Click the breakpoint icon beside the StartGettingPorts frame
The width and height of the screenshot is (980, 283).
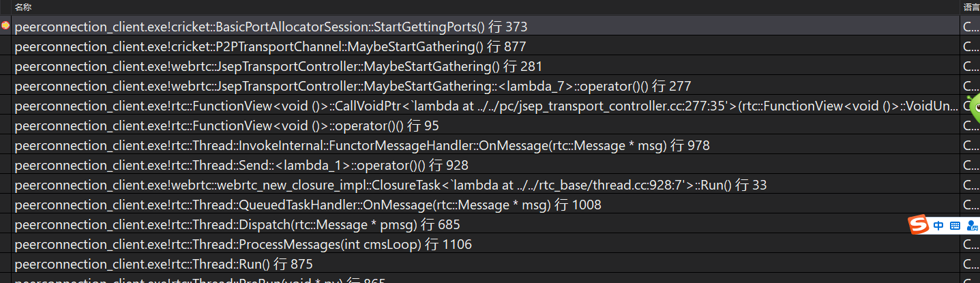(5, 27)
